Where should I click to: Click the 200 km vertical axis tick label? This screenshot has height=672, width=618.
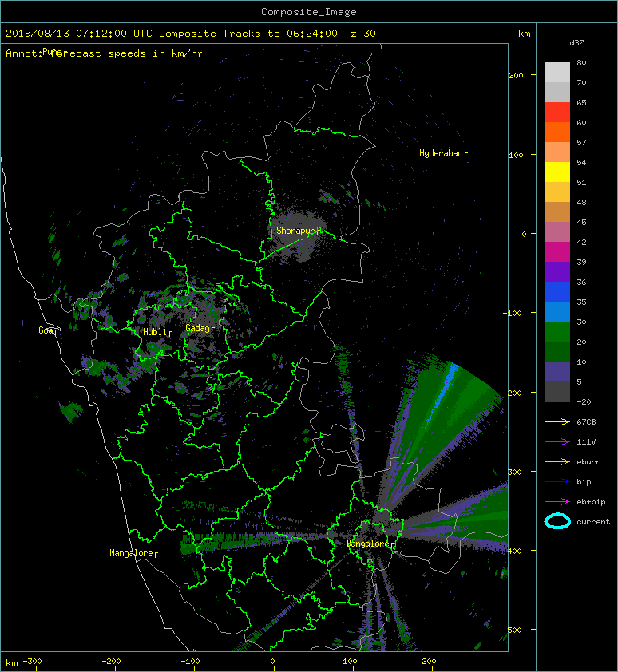click(x=516, y=76)
